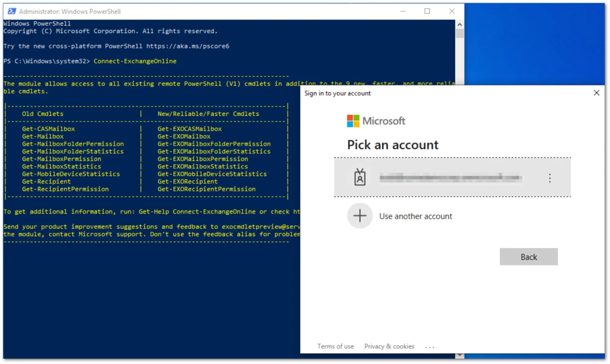This screenshot has width=610, height=364.
Task: Click inside the PowerShell console area
Action: pos(153,290)
